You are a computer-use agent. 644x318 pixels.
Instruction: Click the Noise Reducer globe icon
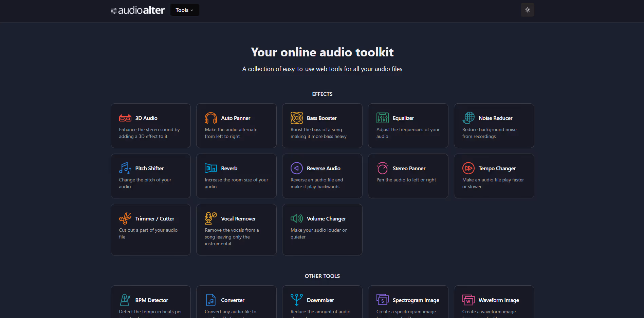click(x=468, y=118)
